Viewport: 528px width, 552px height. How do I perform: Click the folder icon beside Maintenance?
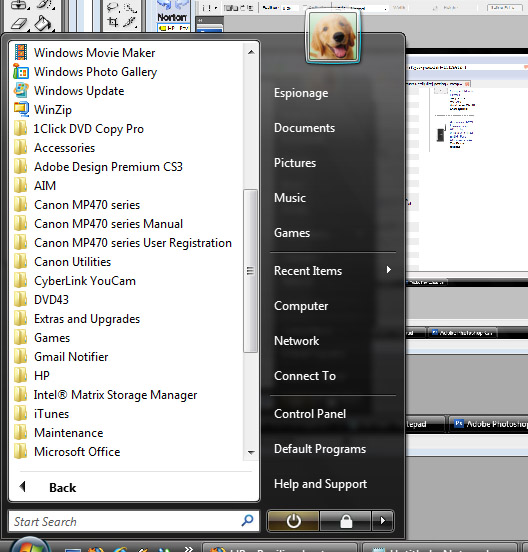tap(20, 432)
